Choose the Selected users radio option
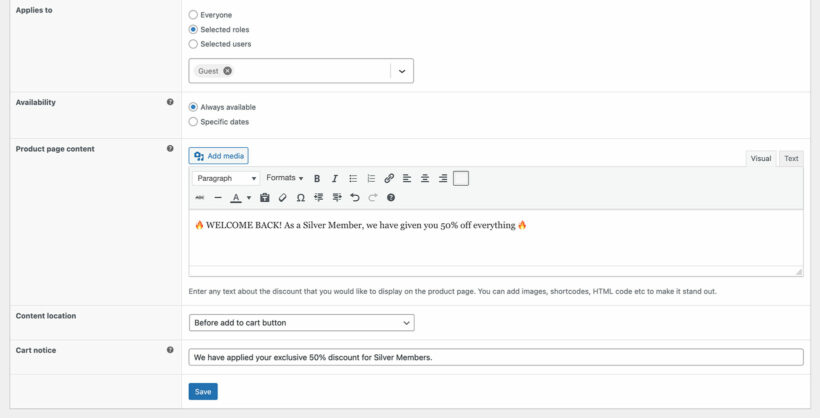The height and width of the screenshot is (418, 820). click(x=193, y=44)
